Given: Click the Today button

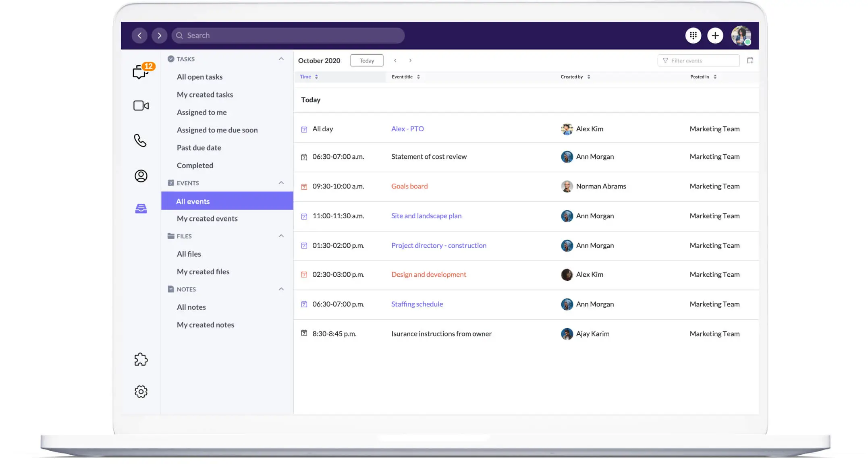Looking at the screenshot, I should click(366, 60).
